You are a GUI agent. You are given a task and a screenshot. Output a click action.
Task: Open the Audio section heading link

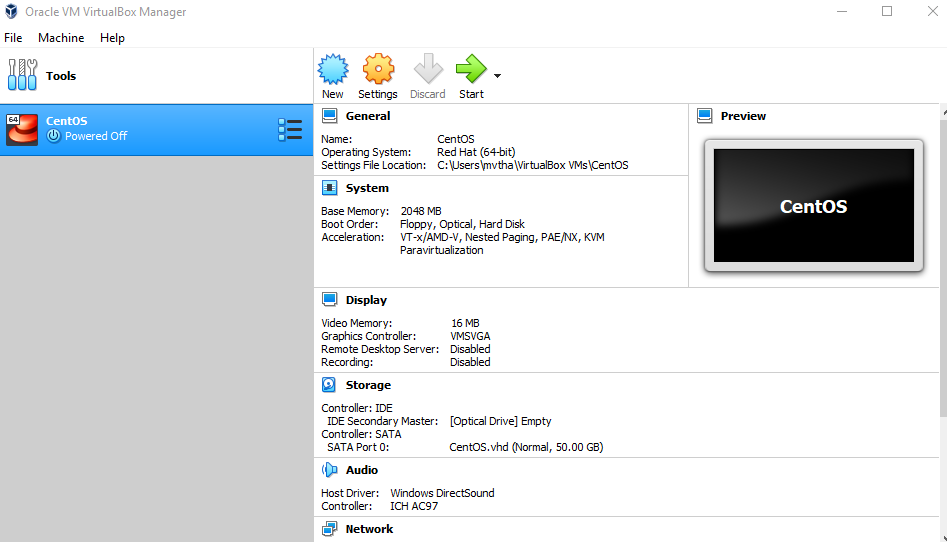[x=362, y=470]
